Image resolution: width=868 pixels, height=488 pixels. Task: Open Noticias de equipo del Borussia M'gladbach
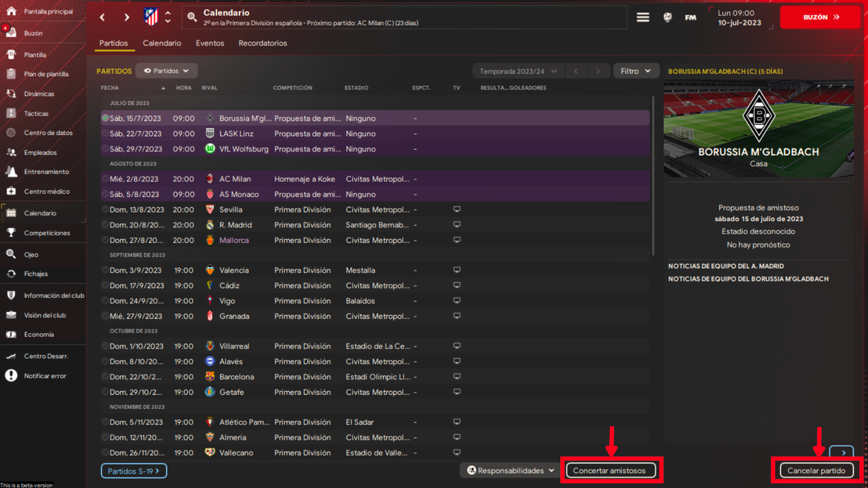point(748,279)
